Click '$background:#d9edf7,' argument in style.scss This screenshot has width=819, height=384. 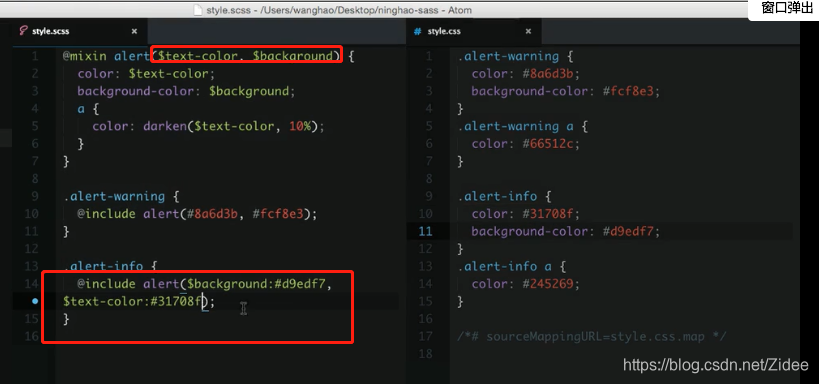pyautogui.click(x=260, y=284)
